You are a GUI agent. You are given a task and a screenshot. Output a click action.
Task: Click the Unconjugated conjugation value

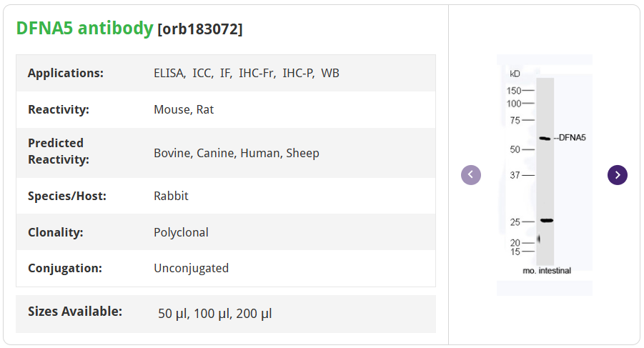[191, 268]
